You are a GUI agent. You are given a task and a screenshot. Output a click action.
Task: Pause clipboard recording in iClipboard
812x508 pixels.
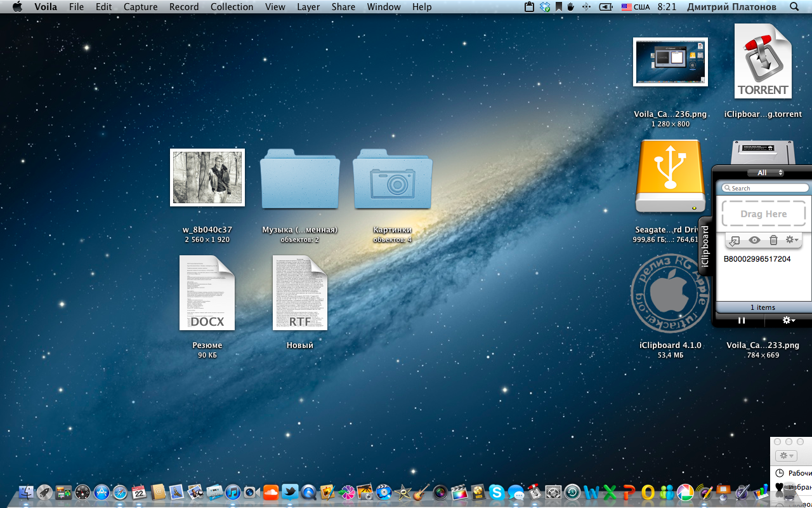pyautogui.click(x=741, y=321)
